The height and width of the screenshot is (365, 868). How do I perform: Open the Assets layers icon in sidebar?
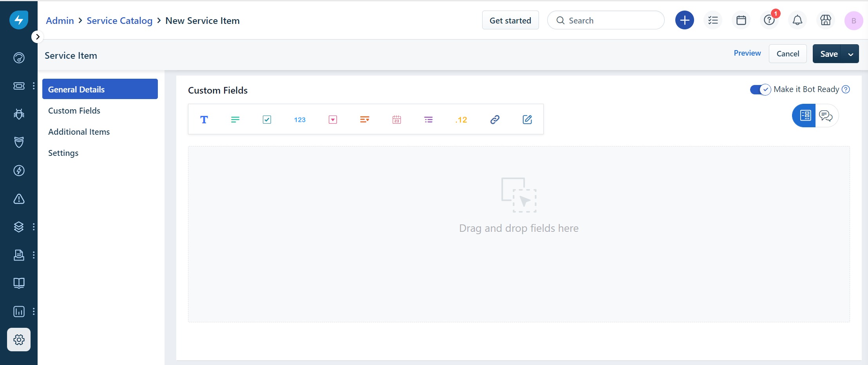(19, 227)
